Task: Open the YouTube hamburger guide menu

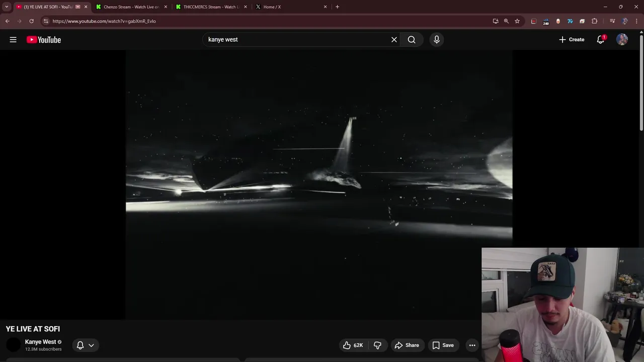Action: coord(13,40)
